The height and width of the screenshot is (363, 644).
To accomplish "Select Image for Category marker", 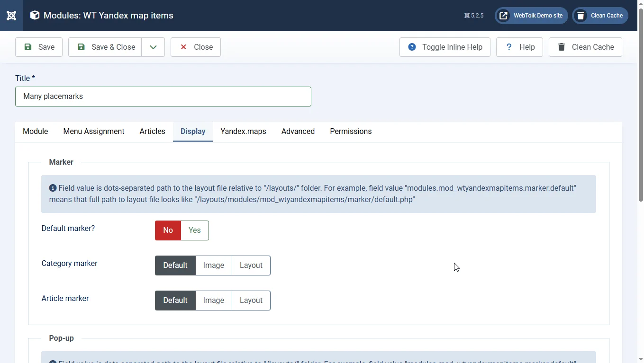I will (x=214, y=266).
